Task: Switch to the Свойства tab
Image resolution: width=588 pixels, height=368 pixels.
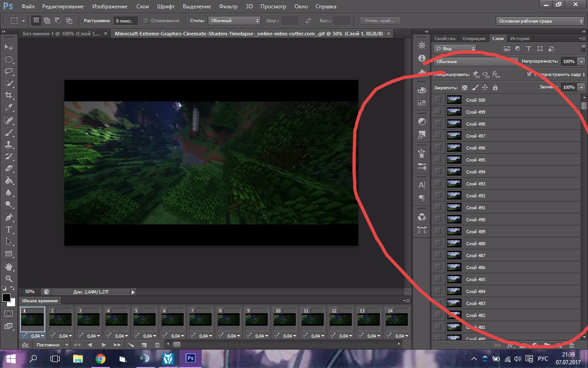Action: [445, 38]
